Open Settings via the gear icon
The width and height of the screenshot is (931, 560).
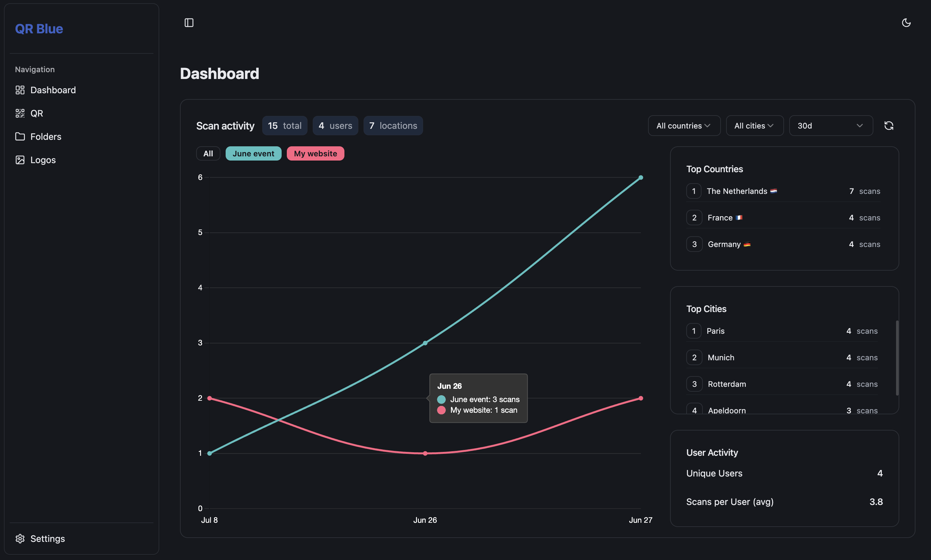point(20,539)
